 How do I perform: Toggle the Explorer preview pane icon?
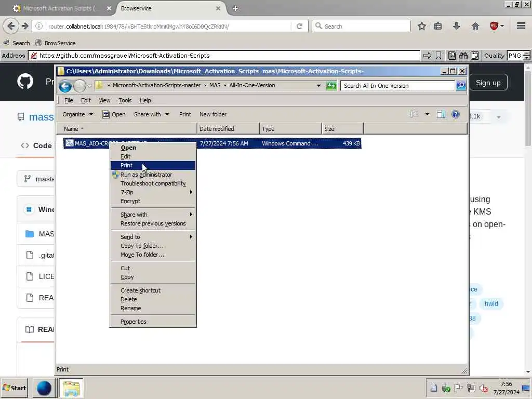[441, 114]
